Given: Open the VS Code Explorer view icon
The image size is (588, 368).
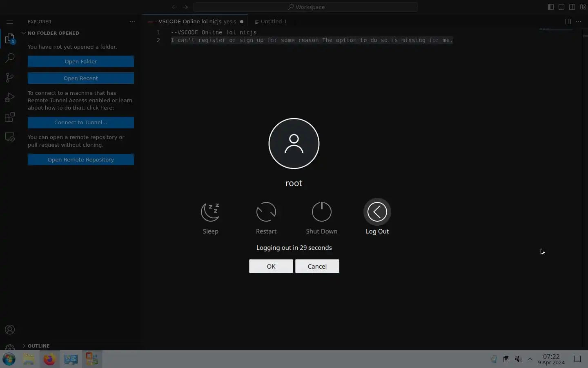Looking at the screenshot, I should click(x=10, y=39).
